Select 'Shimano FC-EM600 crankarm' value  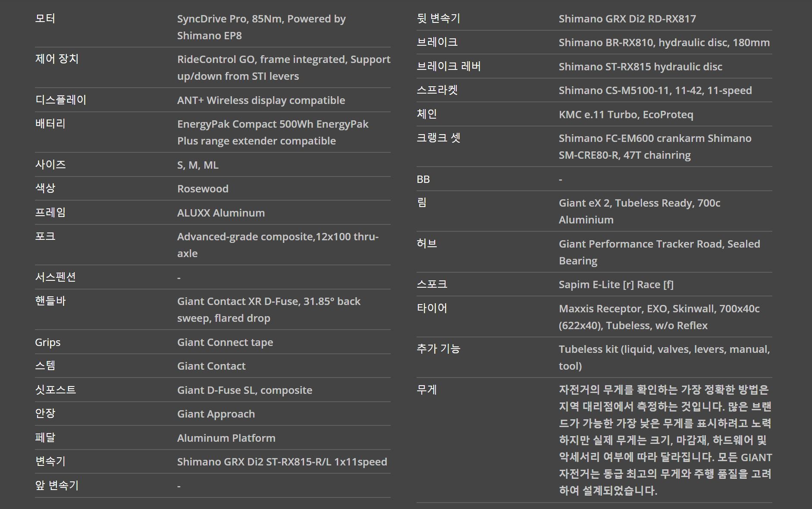click(632, 138)
